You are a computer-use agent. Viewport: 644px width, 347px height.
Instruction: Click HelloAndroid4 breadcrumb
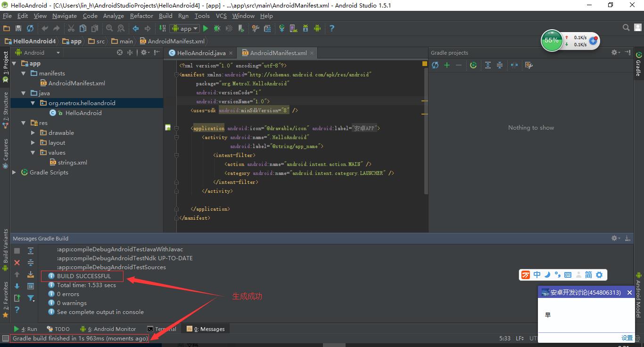(x=30, y=41)
